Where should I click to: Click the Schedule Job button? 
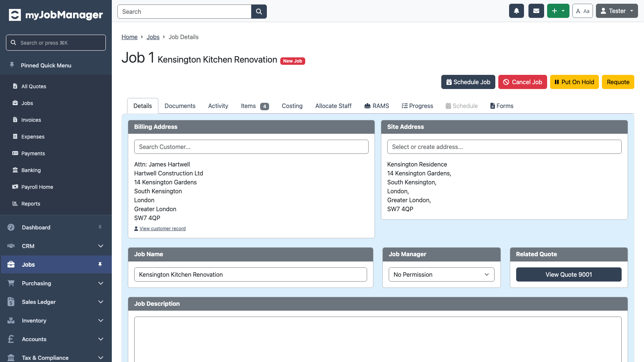point(468,82)
